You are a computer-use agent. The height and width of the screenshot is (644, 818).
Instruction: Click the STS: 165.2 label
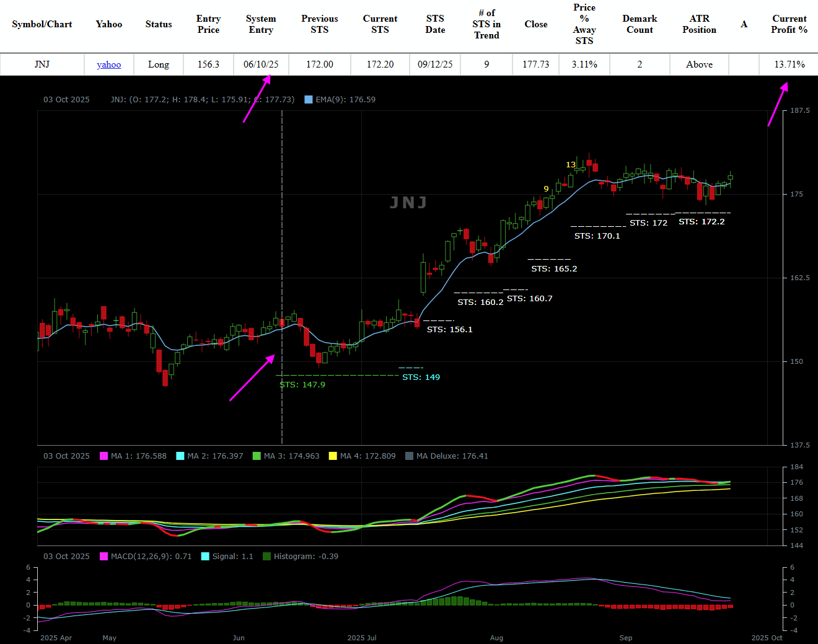tap(554, 269)
